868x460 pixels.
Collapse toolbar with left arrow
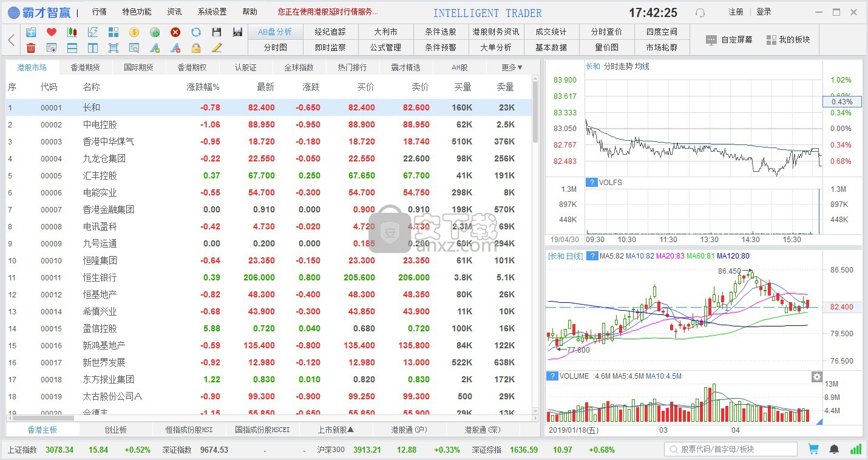pos(12,40)
